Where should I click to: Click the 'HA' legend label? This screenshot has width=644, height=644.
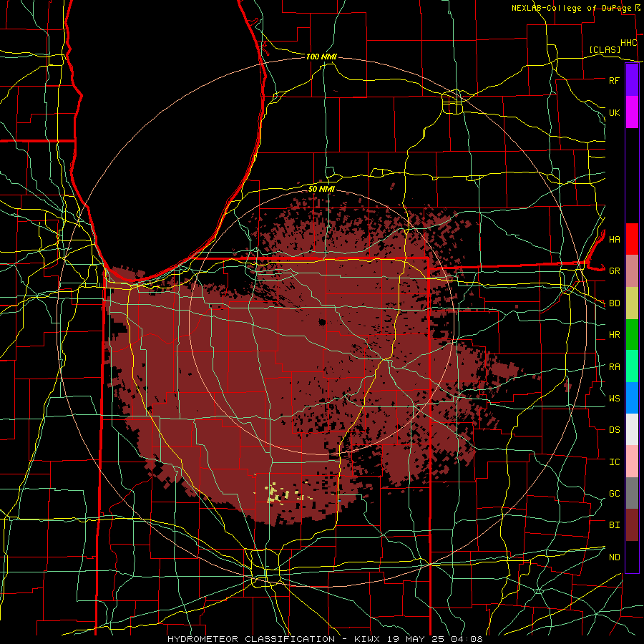[614, 240]
